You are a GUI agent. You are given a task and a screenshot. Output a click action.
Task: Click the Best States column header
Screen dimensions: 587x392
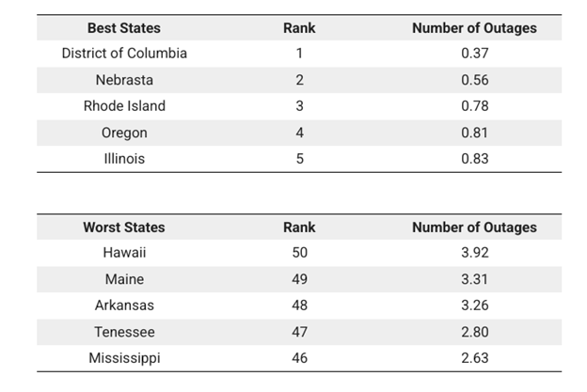click(x=124, y=28)
